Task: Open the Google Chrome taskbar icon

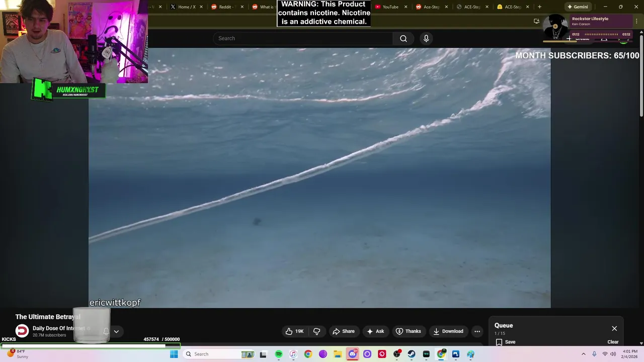Action: 308,354
